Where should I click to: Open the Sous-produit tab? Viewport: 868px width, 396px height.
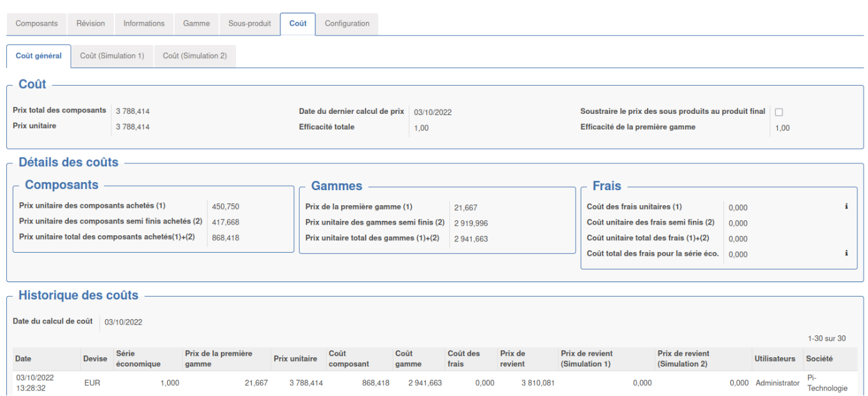250,24
